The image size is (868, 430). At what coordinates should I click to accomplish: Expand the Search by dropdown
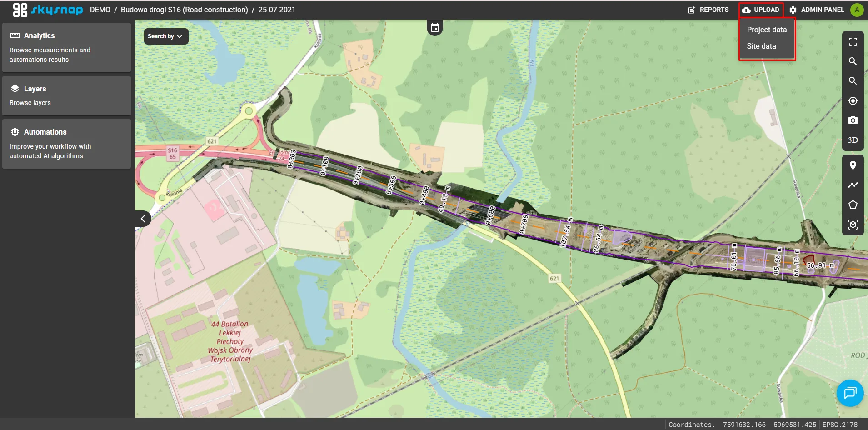pos(166,36)
